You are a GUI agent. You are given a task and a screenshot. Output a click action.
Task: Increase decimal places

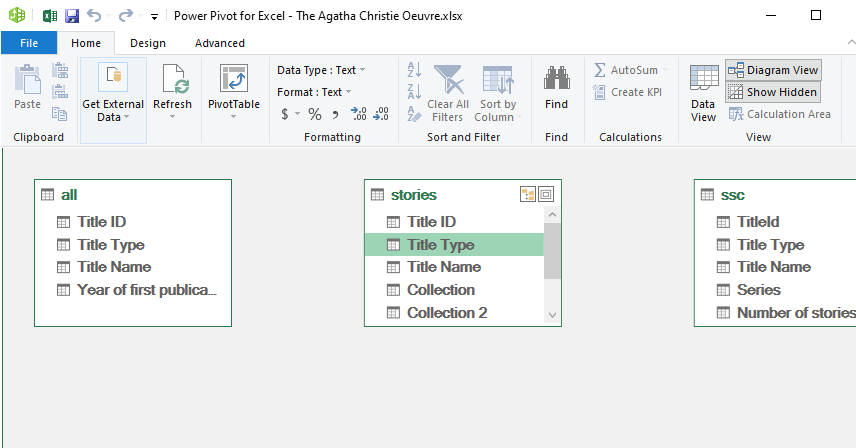[x=359, y=114]
